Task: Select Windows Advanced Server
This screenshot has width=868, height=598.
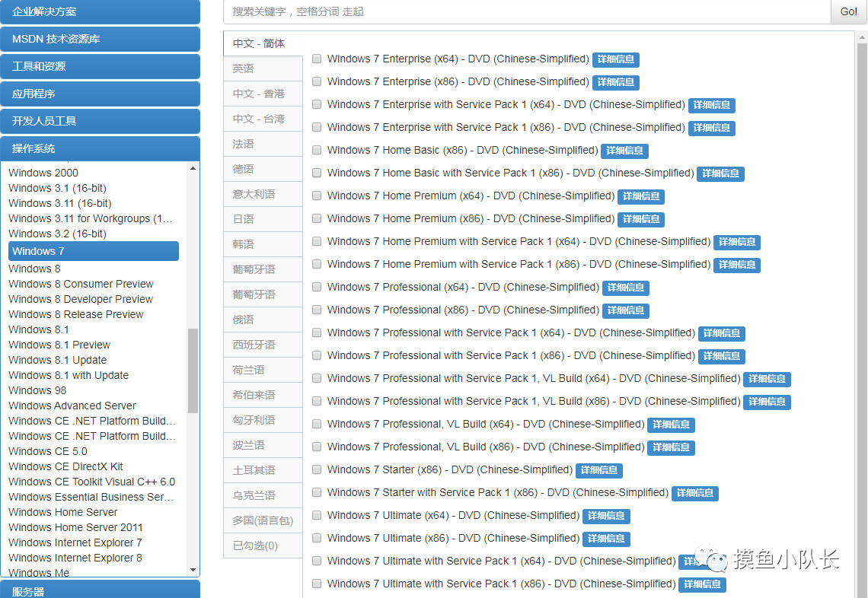Action: coord(72,406)
